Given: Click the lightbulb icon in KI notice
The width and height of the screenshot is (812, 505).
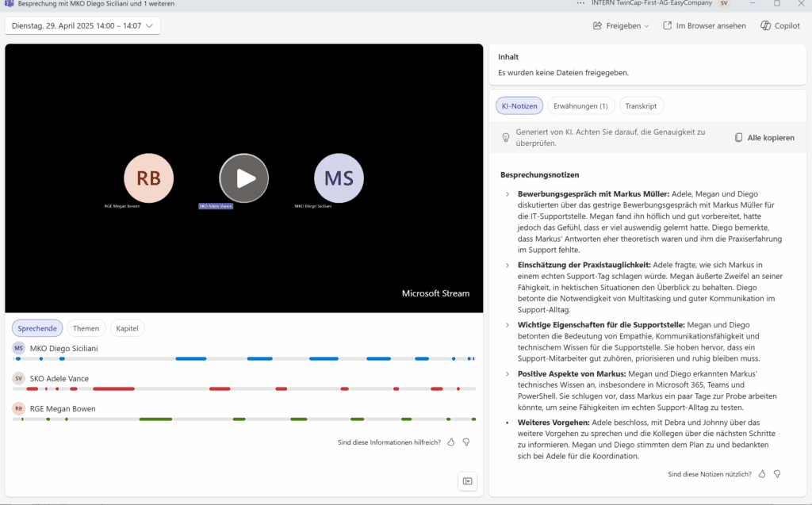Looking at the screenshot, I should pos(506,138).
